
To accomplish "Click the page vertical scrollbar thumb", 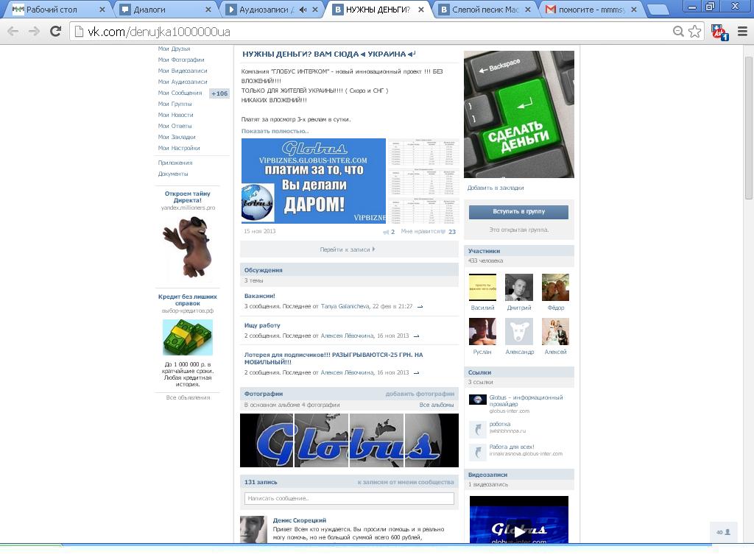I will tap(749, 127).
